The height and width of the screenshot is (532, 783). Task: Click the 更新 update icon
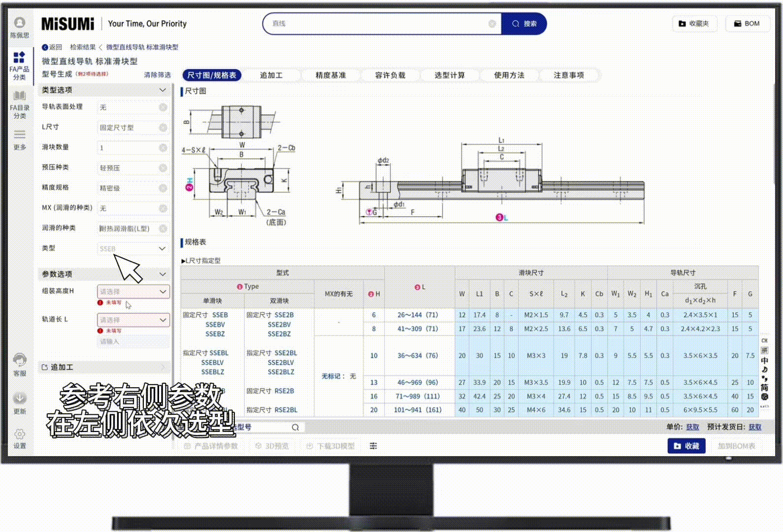pos(20,403)
